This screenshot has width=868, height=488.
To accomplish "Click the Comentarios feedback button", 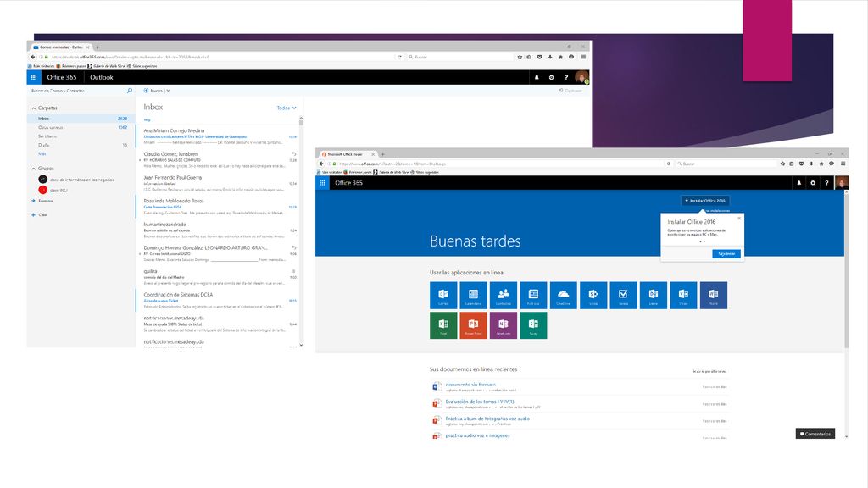I will [x=815, y=434].
